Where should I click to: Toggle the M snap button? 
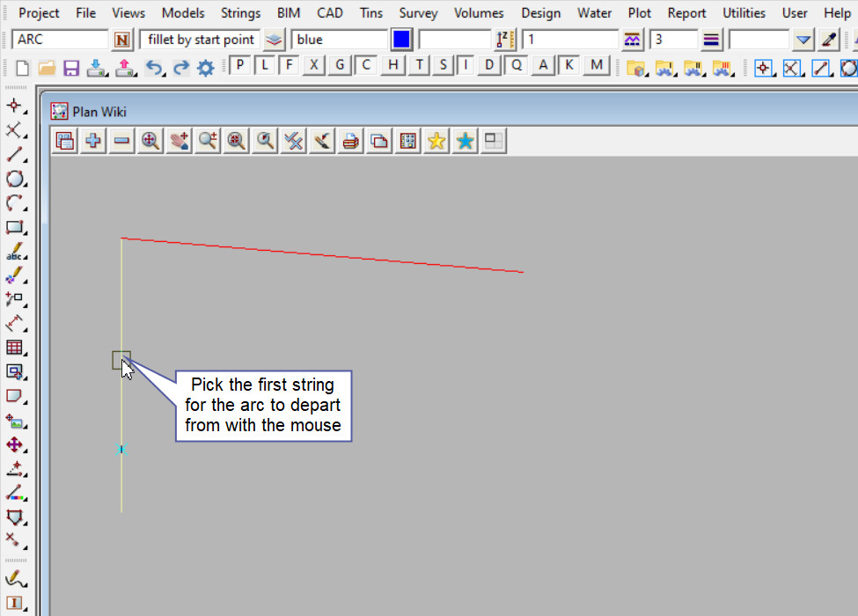click(x=597, y=65)
